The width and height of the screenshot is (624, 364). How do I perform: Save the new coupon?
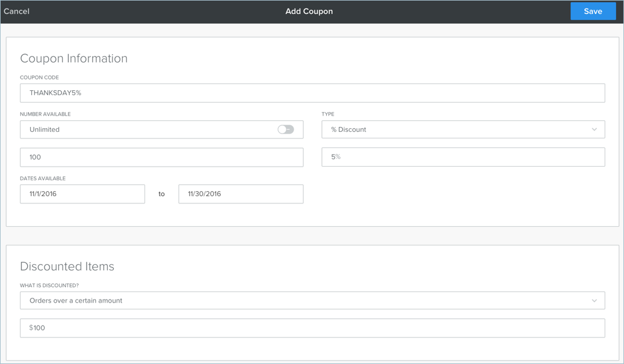(x=592, y=11)
